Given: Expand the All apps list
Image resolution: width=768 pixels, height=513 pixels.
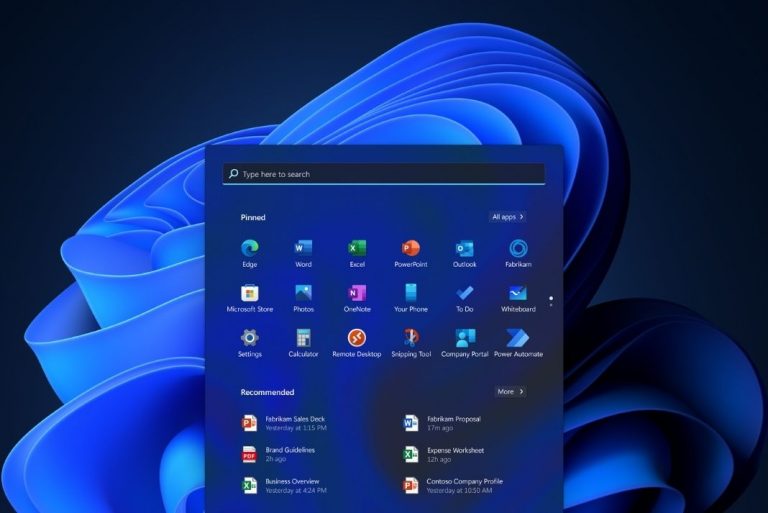Looking at the screenshot, I should click(x=508, y=217).
